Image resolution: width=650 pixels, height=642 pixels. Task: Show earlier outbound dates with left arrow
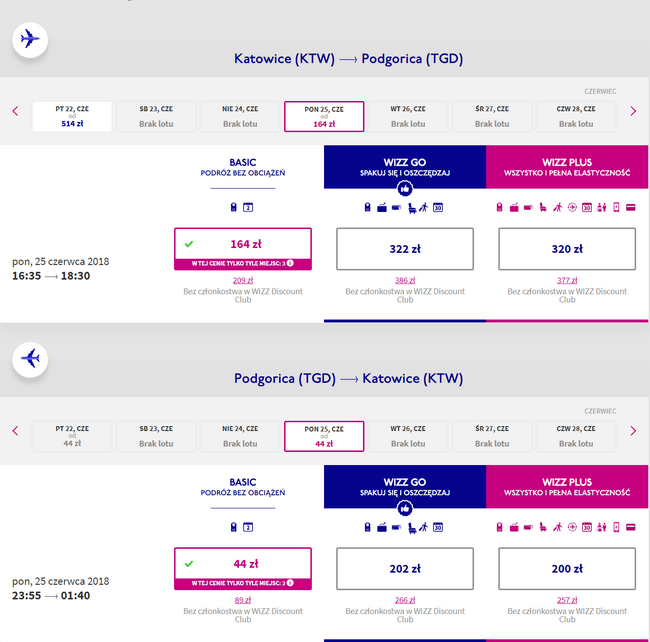15,111
